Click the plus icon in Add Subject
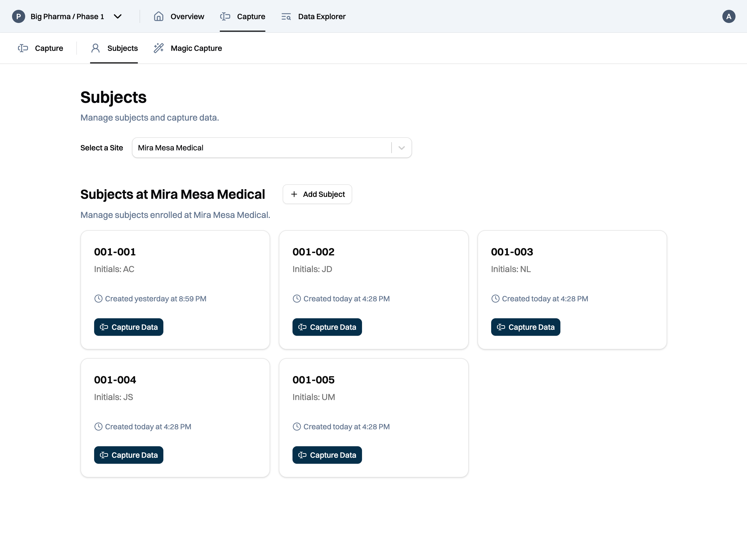Screen dimensions: 747x560 [294, 194]
